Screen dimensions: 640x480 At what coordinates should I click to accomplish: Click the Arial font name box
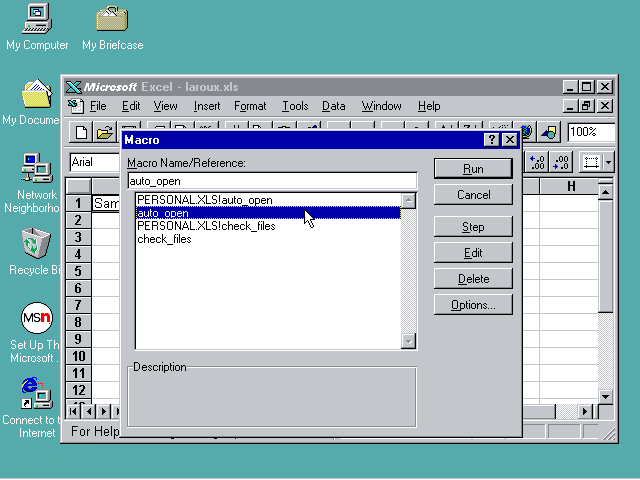(95, 162)
